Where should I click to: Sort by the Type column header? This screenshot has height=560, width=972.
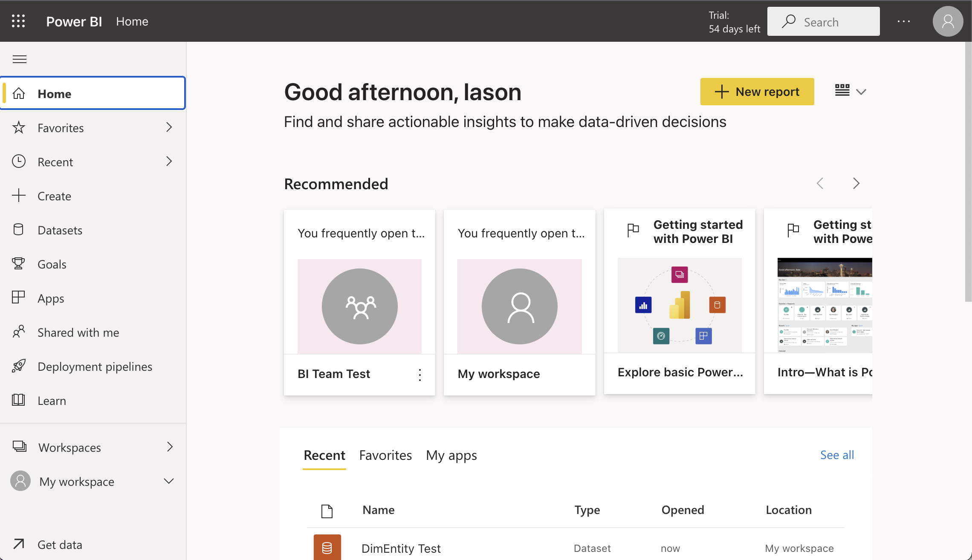tap(587, 510)
